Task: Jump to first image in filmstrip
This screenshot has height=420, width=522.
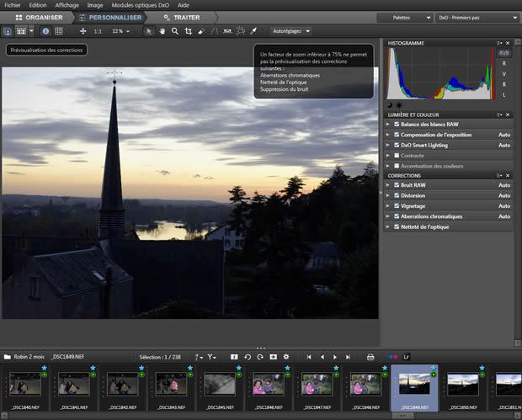Action: [x=309, y=357]
